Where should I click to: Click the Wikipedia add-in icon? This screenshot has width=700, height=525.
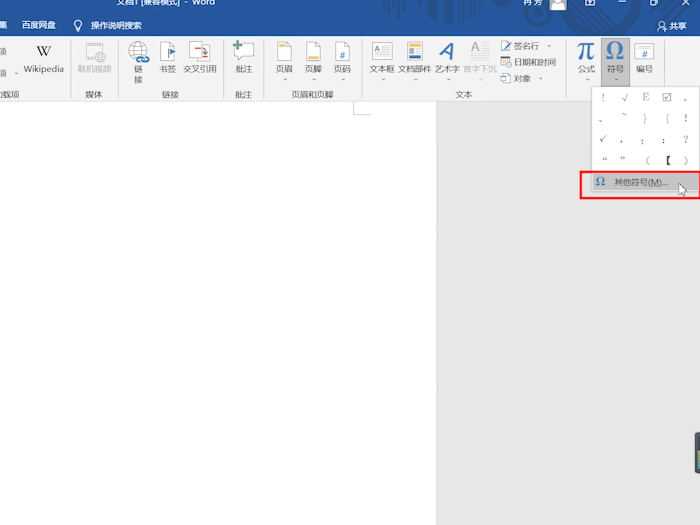point(43,58)
